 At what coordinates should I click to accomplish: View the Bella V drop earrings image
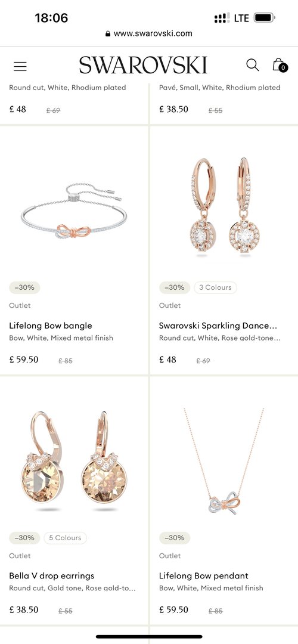coord(74,461)
